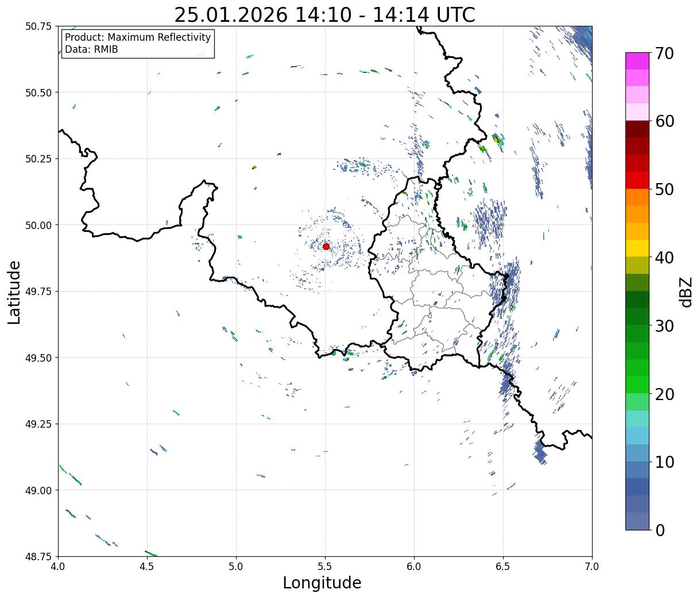Screen dimensions: 700x597
Task: Click the latitude tick label 50.00
Action: coord(38,225)
